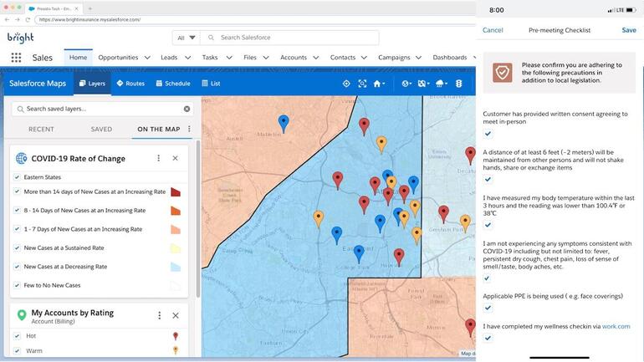Toggle More than 14 days Increasing Rate checkbox
Screen dimensions: 644x362
tap(17, 191)
